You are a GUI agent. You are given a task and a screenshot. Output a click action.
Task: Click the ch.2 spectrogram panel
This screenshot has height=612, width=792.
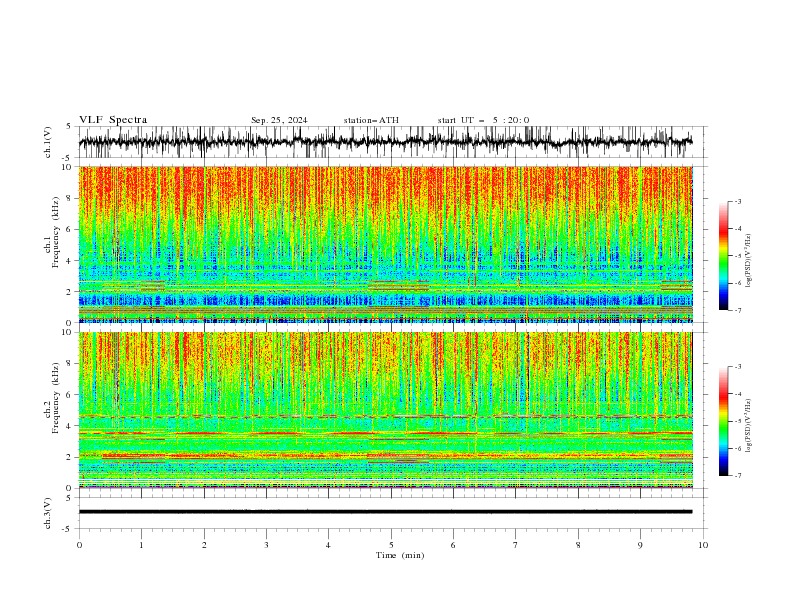click(385, 410)
